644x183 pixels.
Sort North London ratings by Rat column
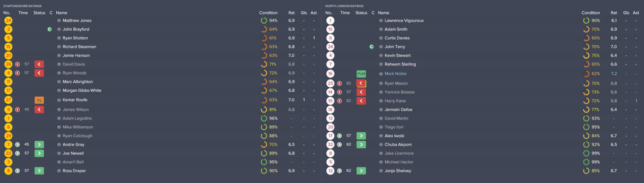point(613,13)
